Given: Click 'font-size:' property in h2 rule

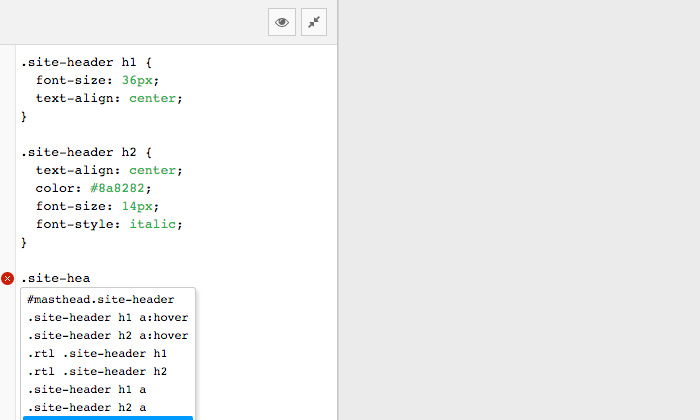Looking at the screenshot, I should [74, 206].
